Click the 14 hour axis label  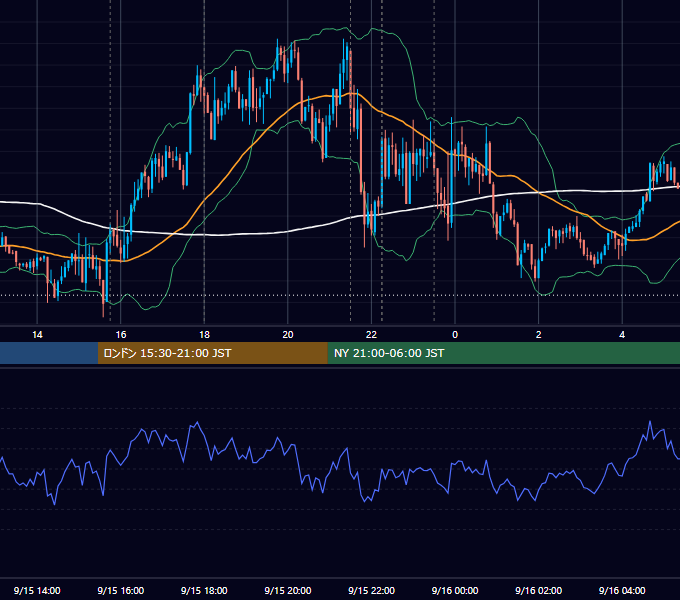click(37, 335)
